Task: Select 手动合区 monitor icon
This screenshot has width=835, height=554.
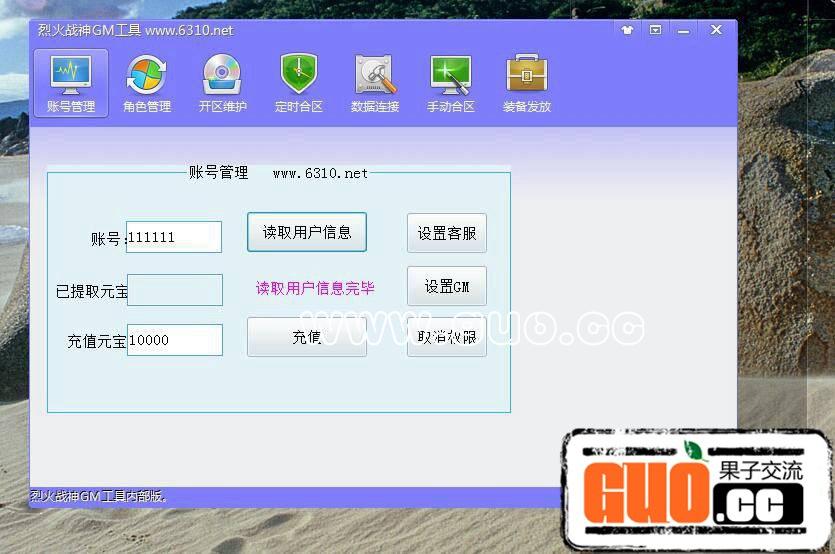Action: [x=451, y=83]
